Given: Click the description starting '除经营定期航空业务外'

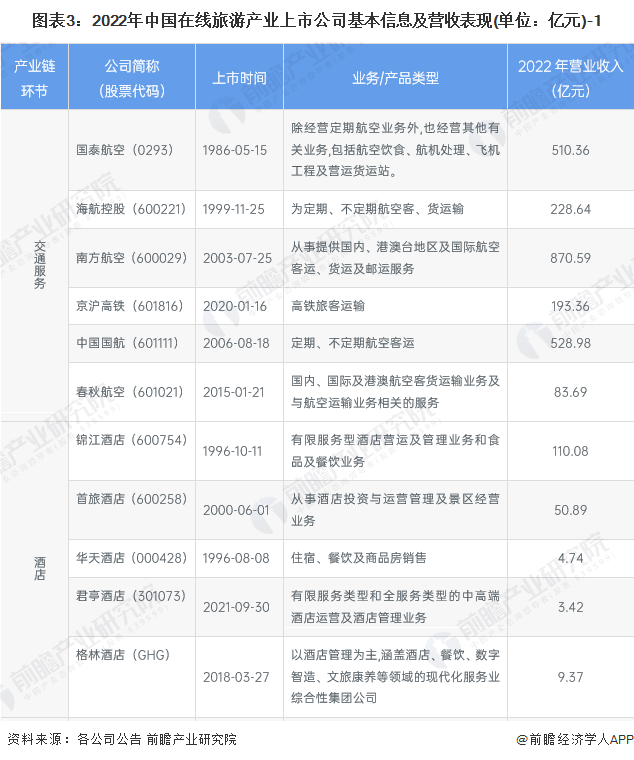Looking at the screenshot, I should coord(395,150).
